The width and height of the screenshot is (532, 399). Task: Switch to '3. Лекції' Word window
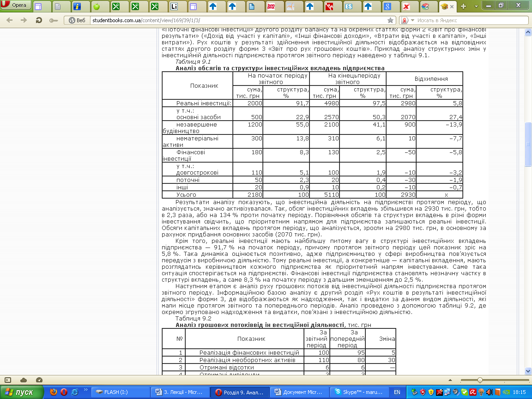tap(180, 392)
